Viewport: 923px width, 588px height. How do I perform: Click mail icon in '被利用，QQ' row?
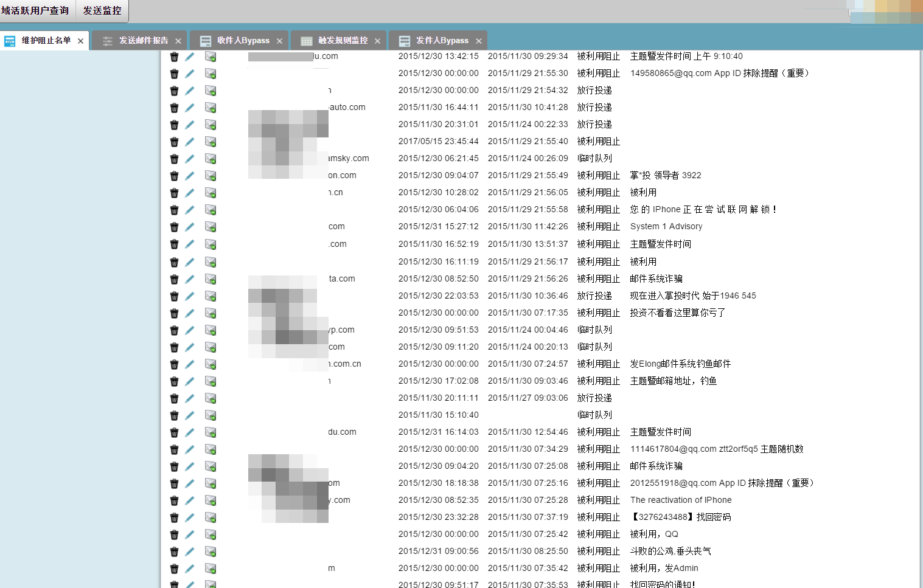tap(211, 534)
